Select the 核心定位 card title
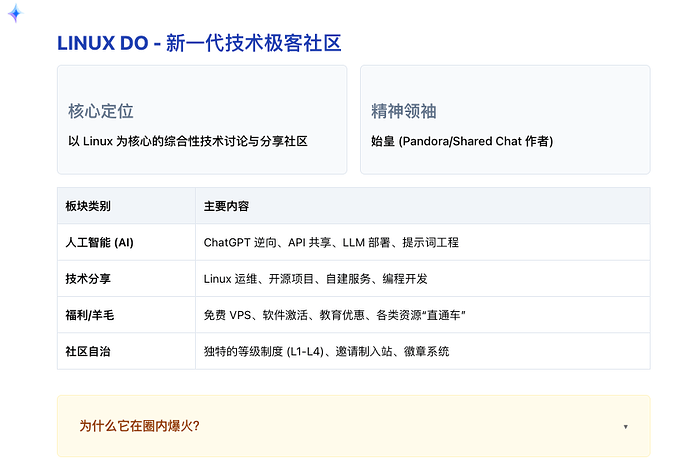The height and width of the screenshot is (472, 690). pos(101,111)
